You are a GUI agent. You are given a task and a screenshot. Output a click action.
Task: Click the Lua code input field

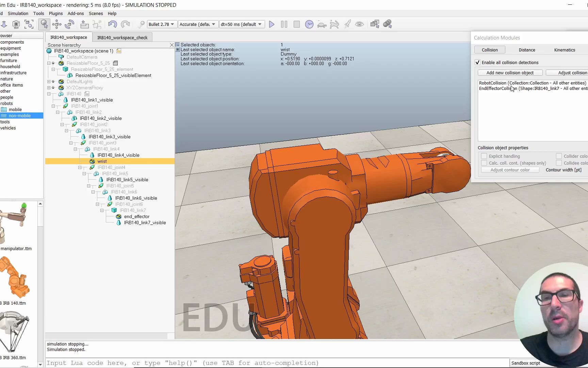coord(238,363)
